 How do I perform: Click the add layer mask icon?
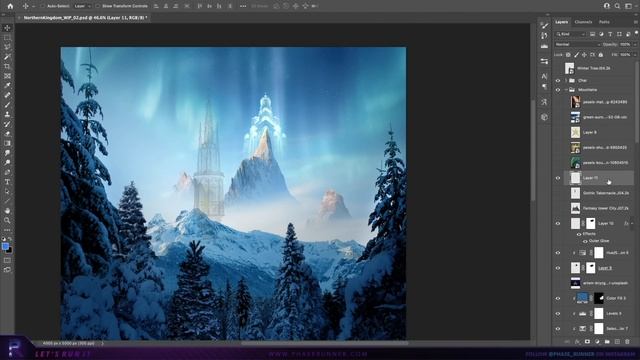(587, 342)
